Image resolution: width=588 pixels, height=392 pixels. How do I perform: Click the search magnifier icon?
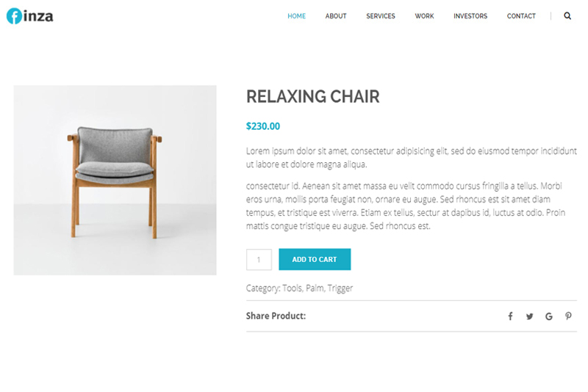[567, 16]
